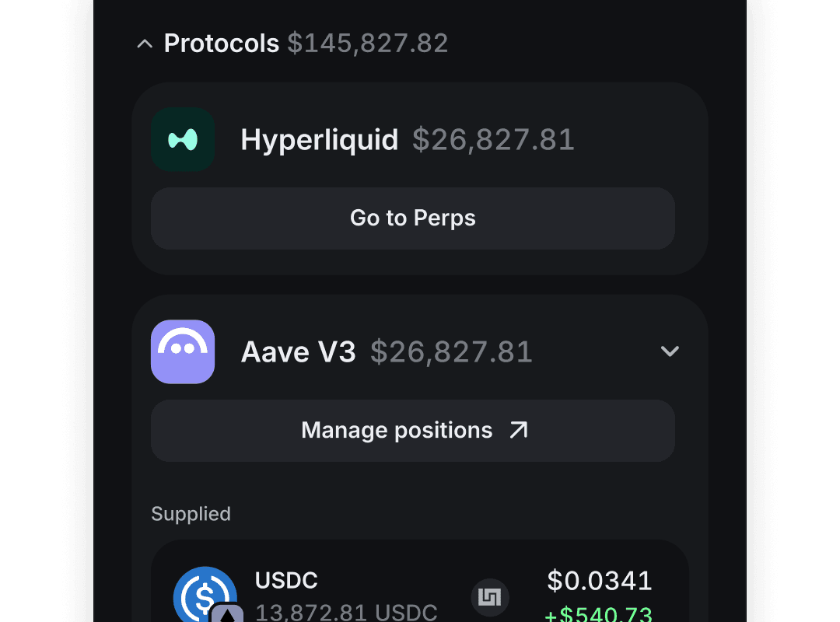Viewport: 840px width, 622px height.
Task: Expand the Aave V3 position details
Action: [x=670, y=351]
